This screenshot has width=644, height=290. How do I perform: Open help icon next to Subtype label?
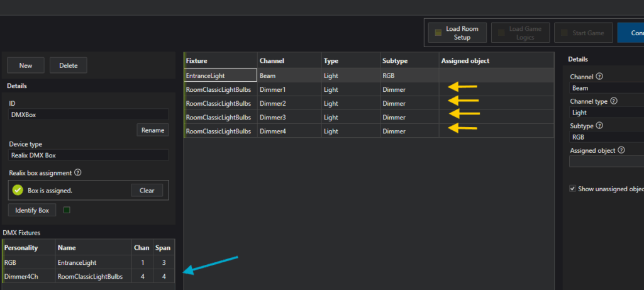tap(599, 126)
